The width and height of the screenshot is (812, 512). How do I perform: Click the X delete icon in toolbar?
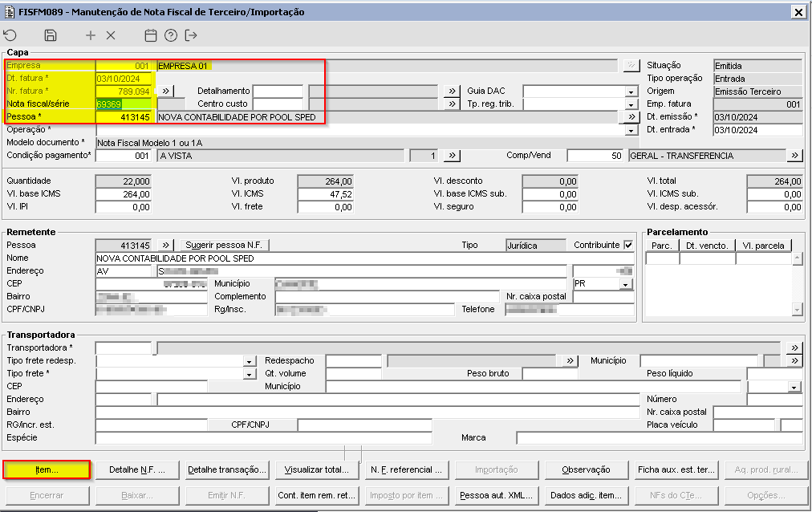tap(111, 35)
